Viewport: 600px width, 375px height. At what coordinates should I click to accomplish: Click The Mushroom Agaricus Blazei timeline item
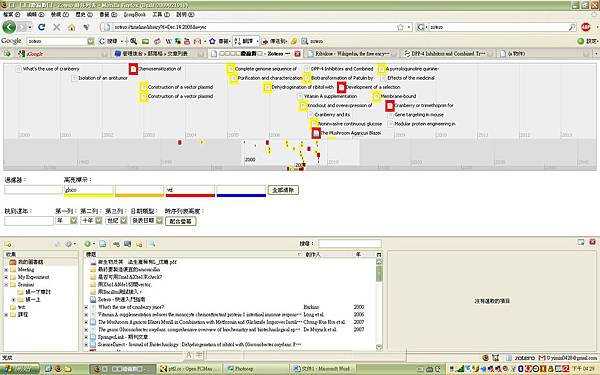(x=350, y=133)
